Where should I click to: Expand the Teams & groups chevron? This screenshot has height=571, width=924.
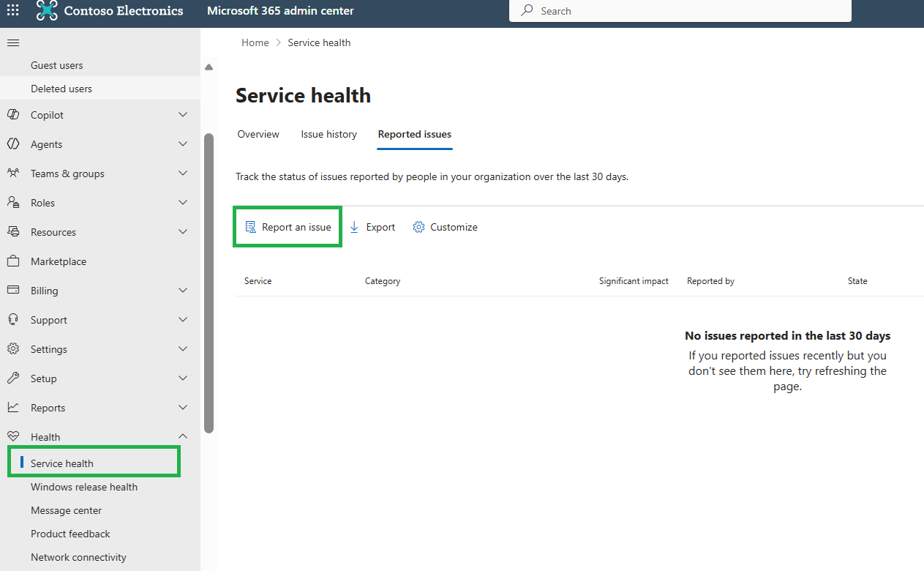pos(183,173)
